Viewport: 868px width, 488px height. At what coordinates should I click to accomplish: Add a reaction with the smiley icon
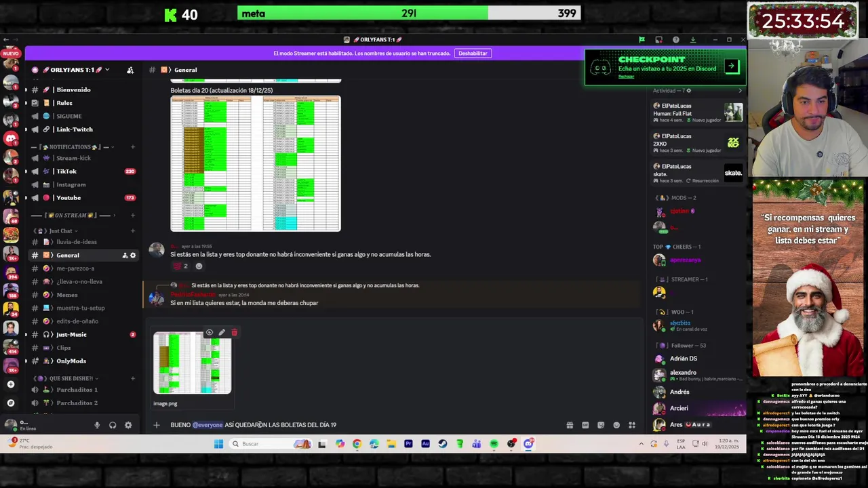click(x=199, y=266)
